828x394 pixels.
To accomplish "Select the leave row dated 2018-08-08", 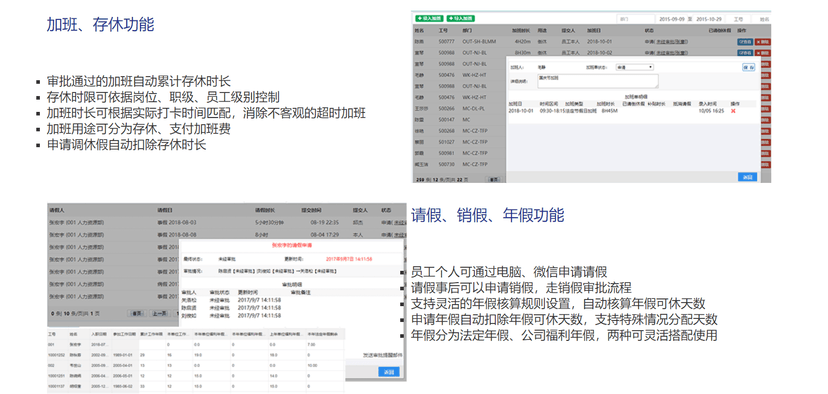I will coord(227,234).
